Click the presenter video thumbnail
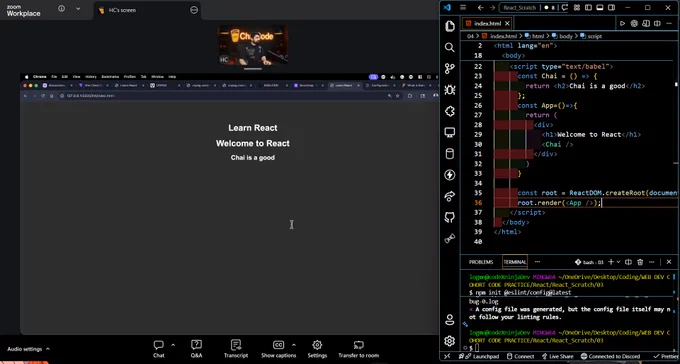The height and width of the screenshot is (364, 680). click(253, 46)
